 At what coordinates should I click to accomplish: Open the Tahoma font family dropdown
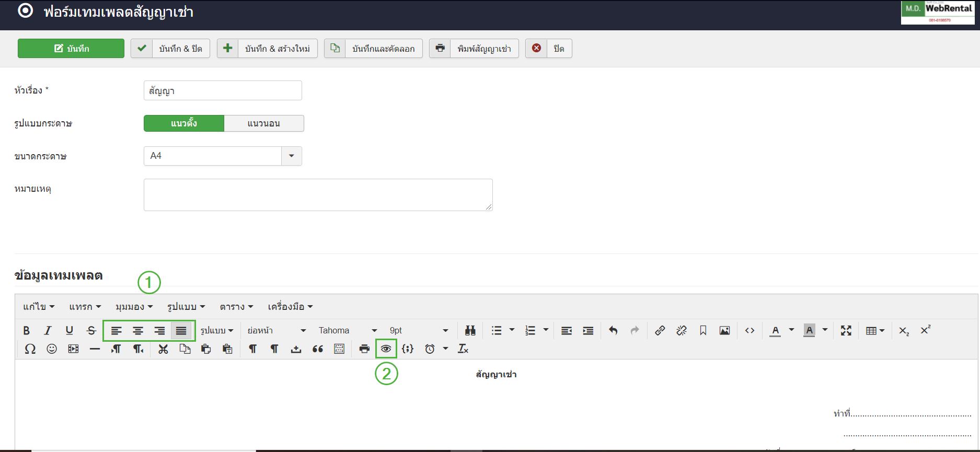click(x=348, y=330)
